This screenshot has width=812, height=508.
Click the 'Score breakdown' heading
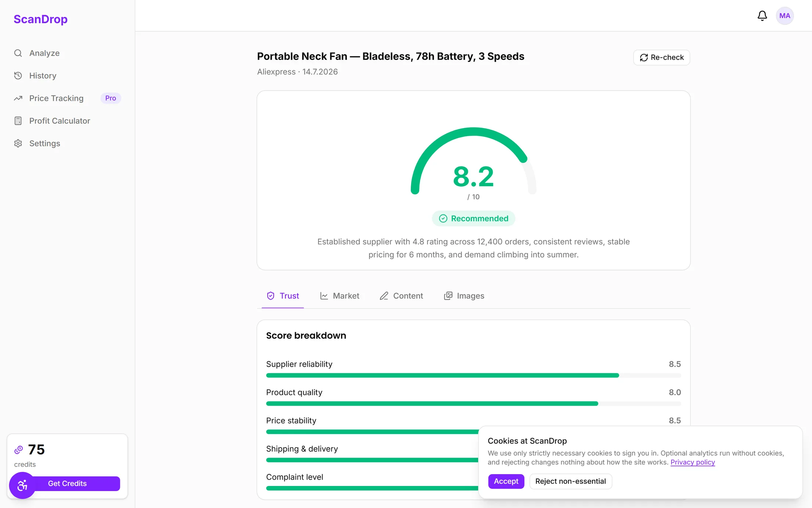306,336
